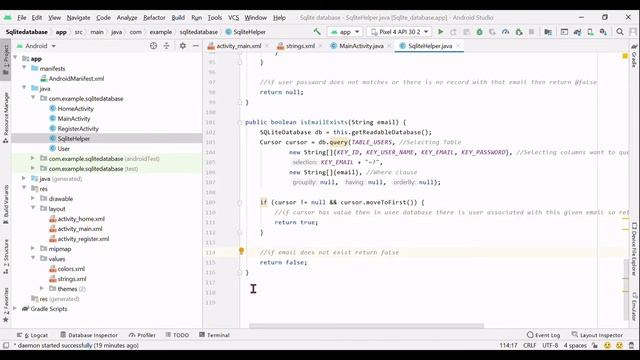
Task: Open the Database Inspector tool window
Action: pyautogui.click(x=89, y=335)
